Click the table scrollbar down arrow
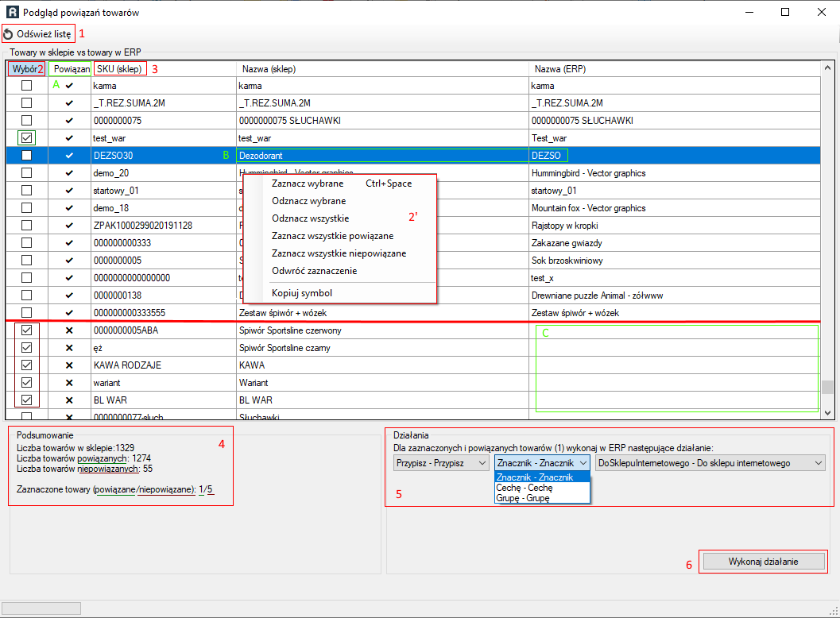This screenshot has height=618, width=840. coord(827,413)
